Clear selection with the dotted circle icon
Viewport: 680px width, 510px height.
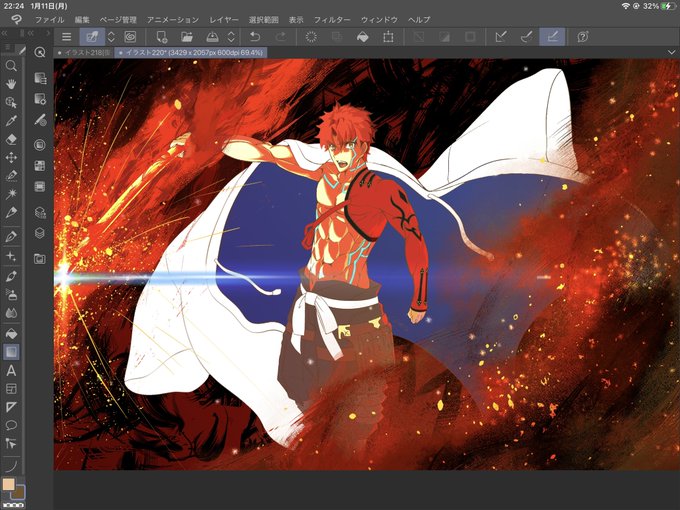[311, 37]
